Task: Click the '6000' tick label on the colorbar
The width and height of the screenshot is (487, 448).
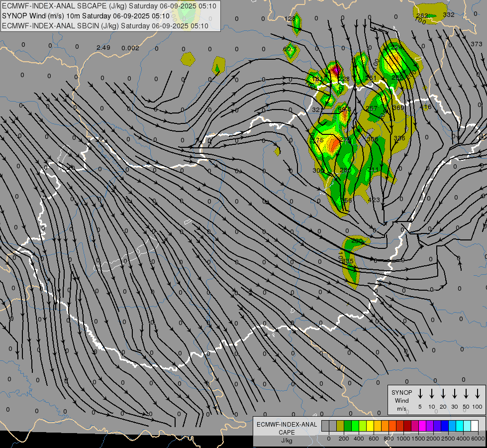Action: click(478, 439)
